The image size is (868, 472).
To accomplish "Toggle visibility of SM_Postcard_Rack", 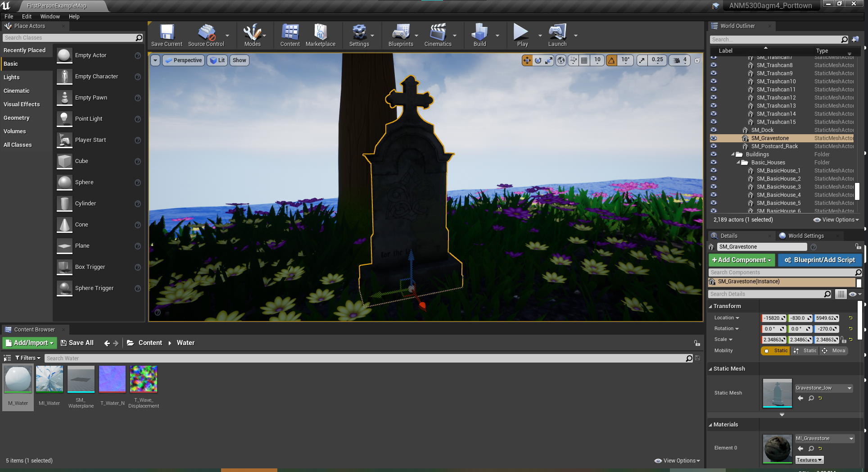I will 714,146.
